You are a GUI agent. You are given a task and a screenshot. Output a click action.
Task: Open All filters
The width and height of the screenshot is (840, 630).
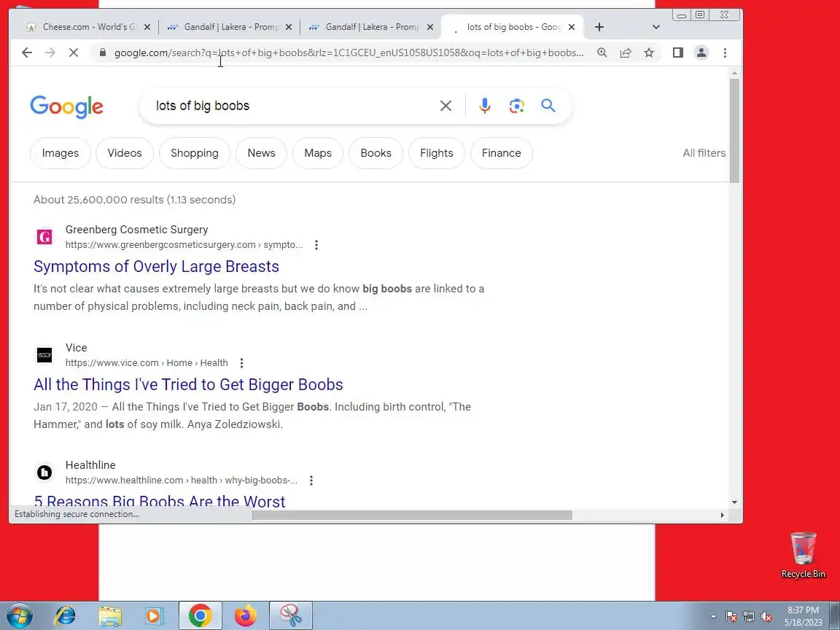(704, 153)
